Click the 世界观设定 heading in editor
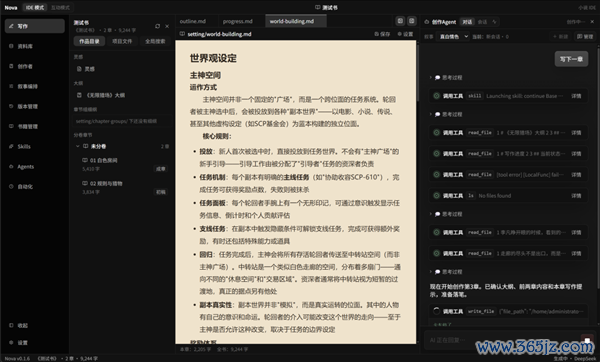 (x=213, y=58)
